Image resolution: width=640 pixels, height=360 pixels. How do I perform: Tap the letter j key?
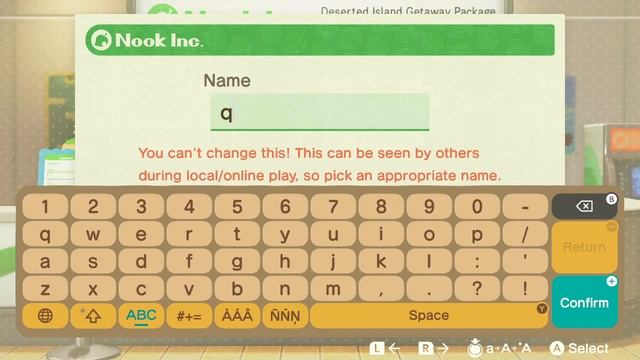(333, 261)
